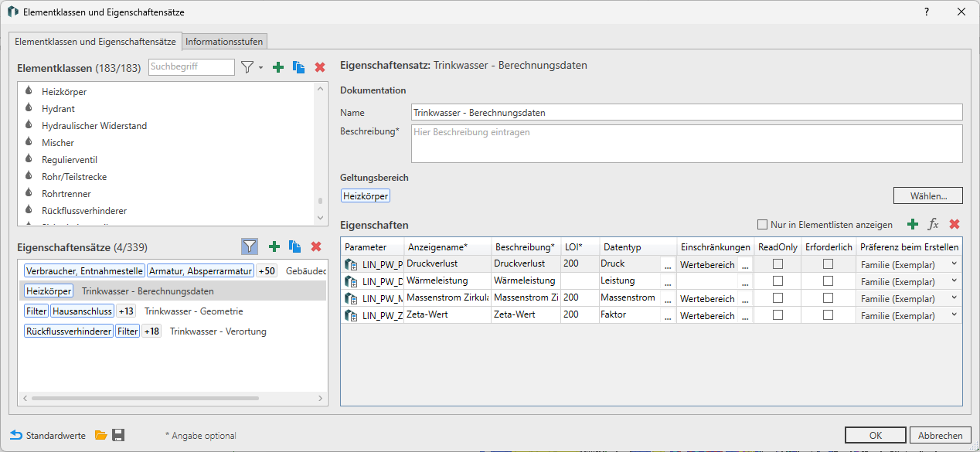
Task: Click the Wählen... button
Action: 928,195
